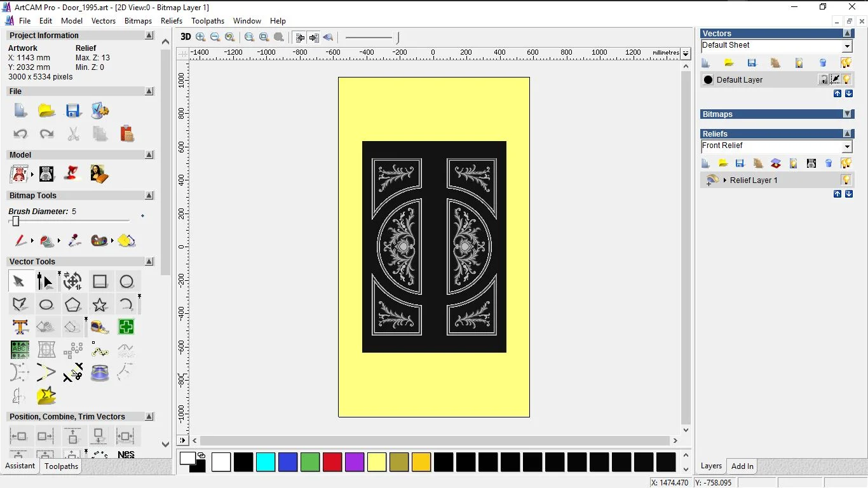The image size is (868, 488).
Task: Switch to 3D view with the 3D button
Action: point(185,37)
